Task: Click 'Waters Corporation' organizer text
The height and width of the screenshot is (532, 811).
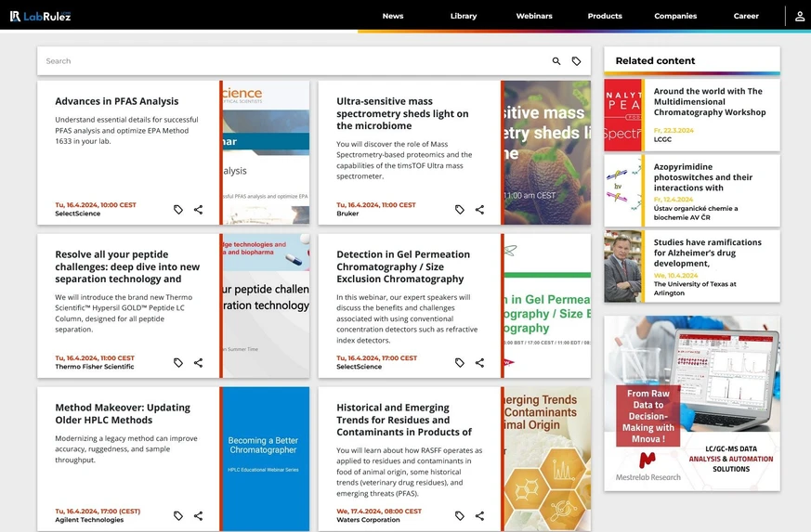Action: pyautogui.click(x=368, y=520)
